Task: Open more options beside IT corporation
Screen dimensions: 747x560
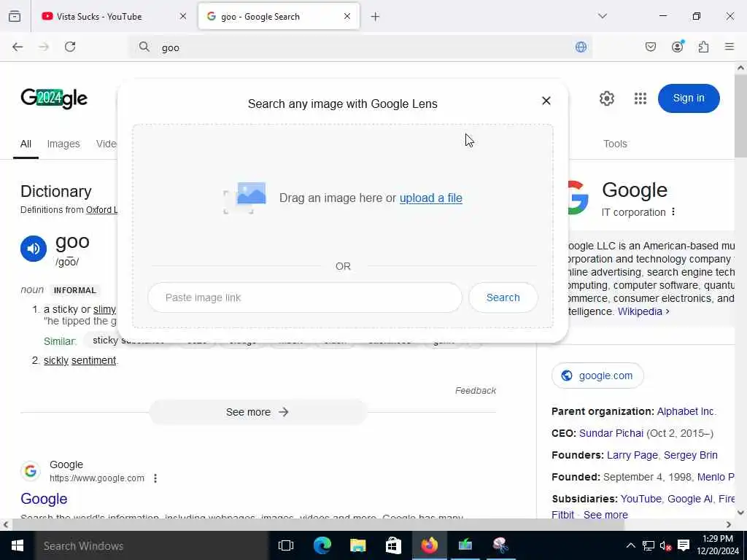Action: (673, 212)
